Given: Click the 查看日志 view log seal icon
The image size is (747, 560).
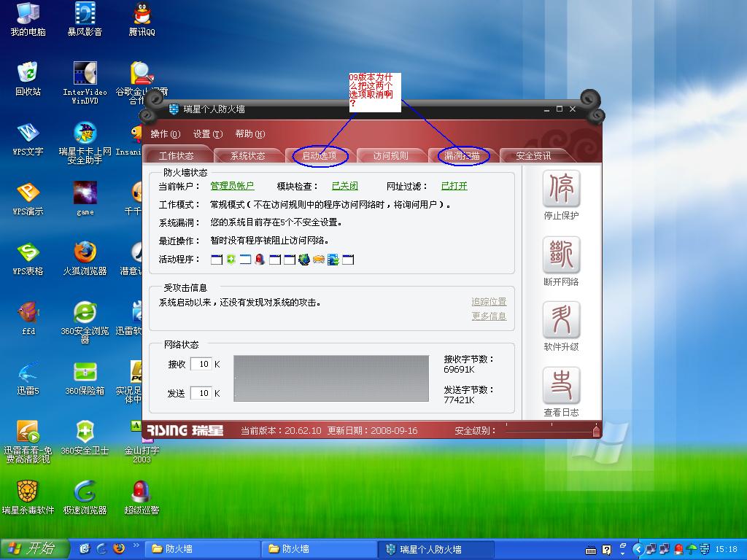Looking at the screenshot, I should (x=561, y=385).
